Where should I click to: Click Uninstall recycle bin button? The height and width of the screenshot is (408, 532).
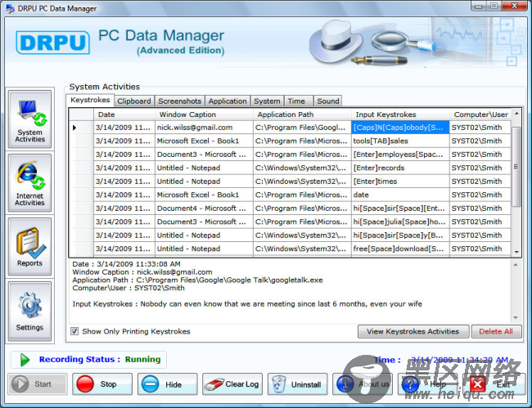pyautogui.click(x=298, y=384)
